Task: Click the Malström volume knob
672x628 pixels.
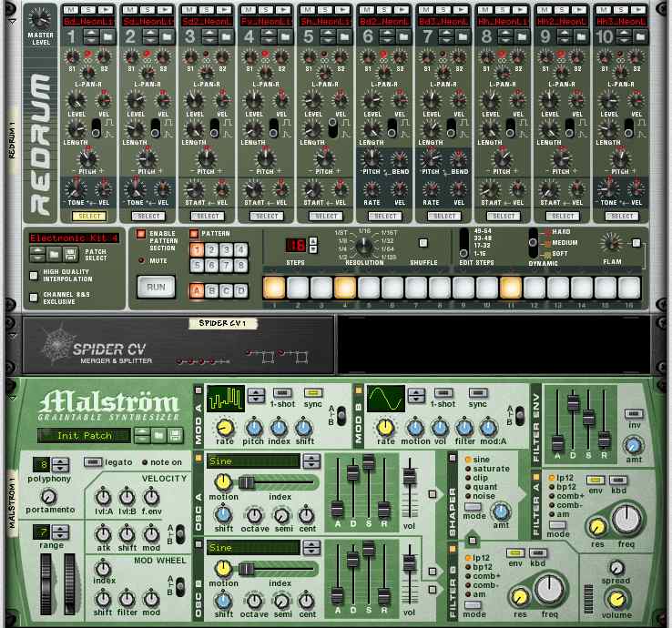Action: 616,599
